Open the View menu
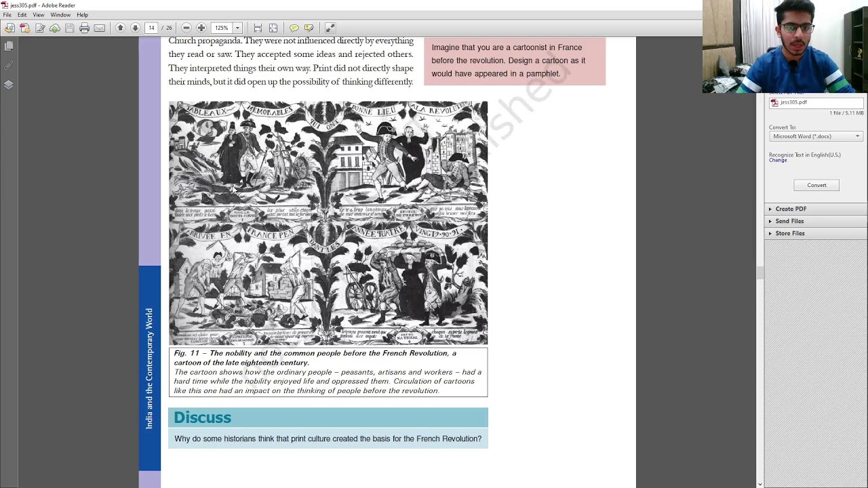 (39, 15)
